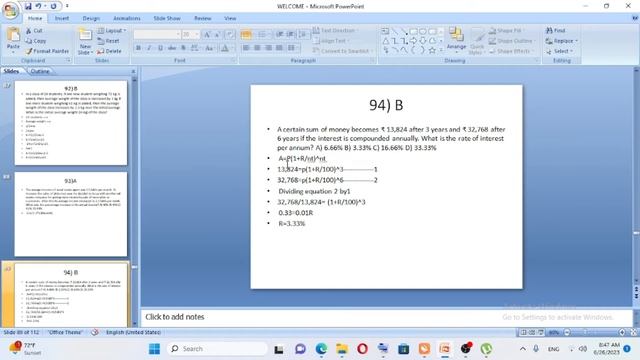Open the Select dropdown in Editing
The image size is (640, 360).
(x=560, y=51)
